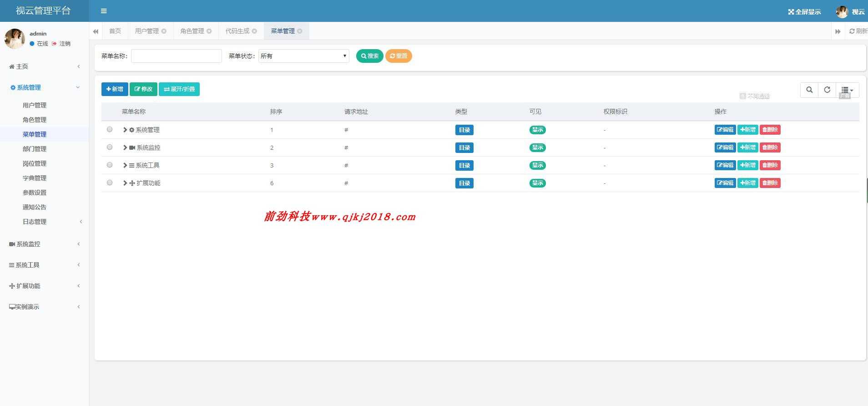The height and width of the screenshot is (406, 868).
Task: Select the radio button for 系统管理 row
Action: [110, 129]
